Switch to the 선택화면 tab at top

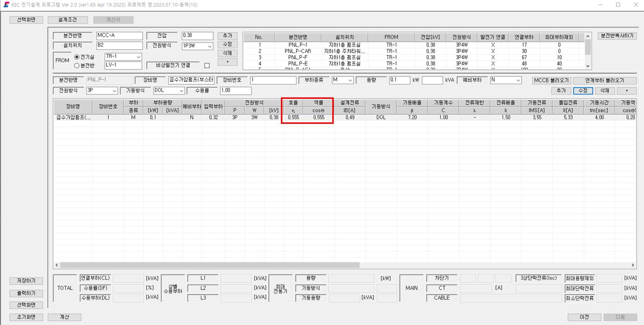(x=26, y=20)
